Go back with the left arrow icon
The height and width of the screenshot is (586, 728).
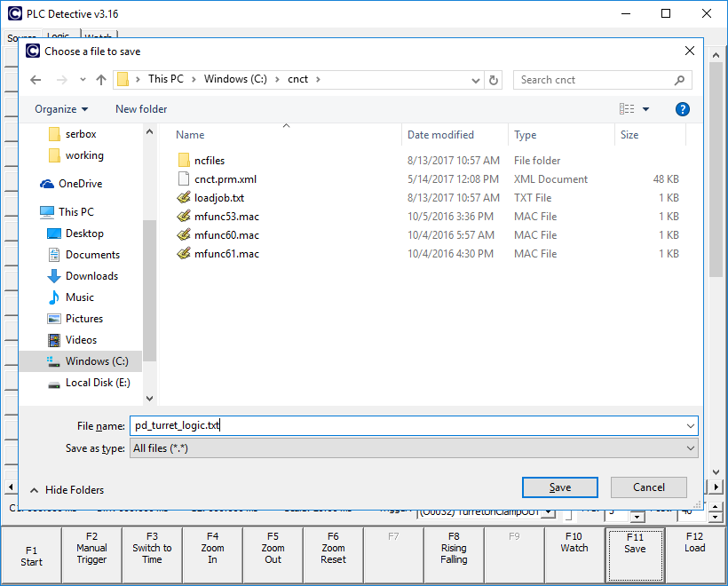coord(36,80)
